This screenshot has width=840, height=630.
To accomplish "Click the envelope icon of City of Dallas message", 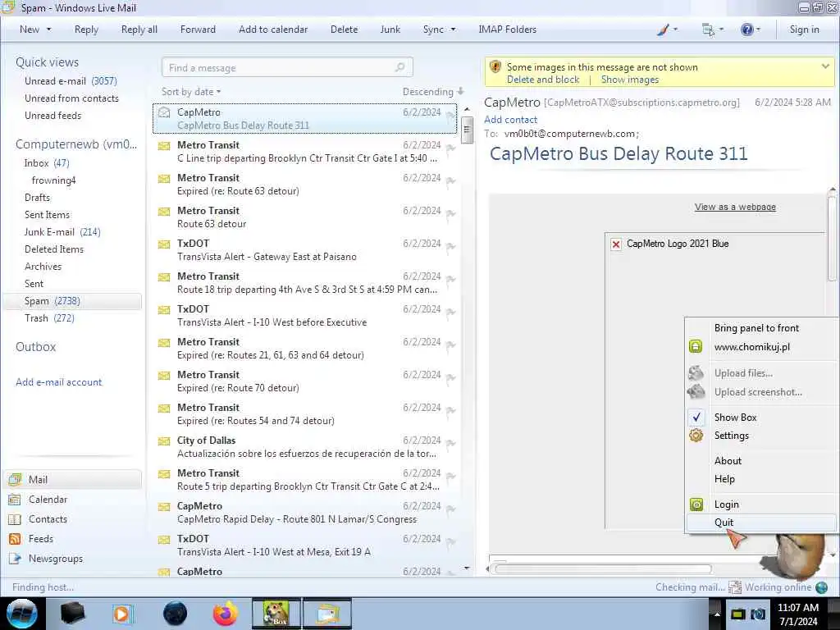I will click(x=164, y=441).
